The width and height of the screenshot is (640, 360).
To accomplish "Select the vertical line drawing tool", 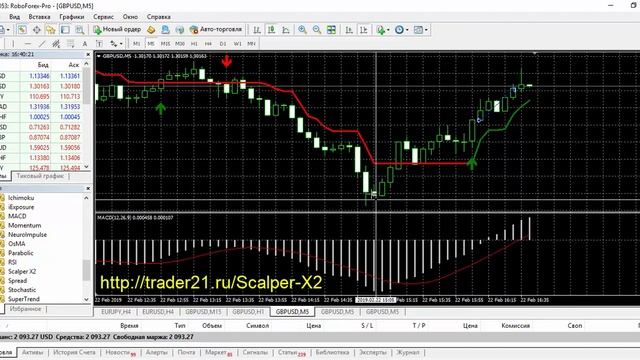I will click(x=13, y=44).
